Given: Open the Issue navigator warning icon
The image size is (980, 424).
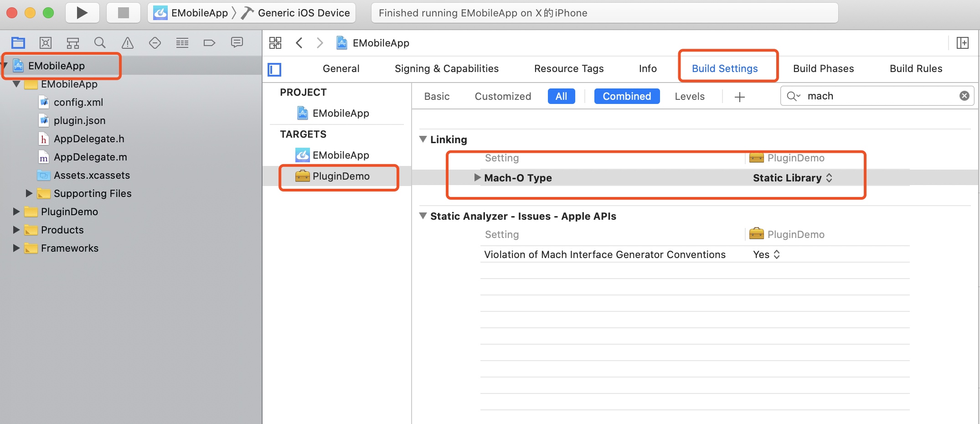Looking at the screenshot, I should (x=128, y=43).
